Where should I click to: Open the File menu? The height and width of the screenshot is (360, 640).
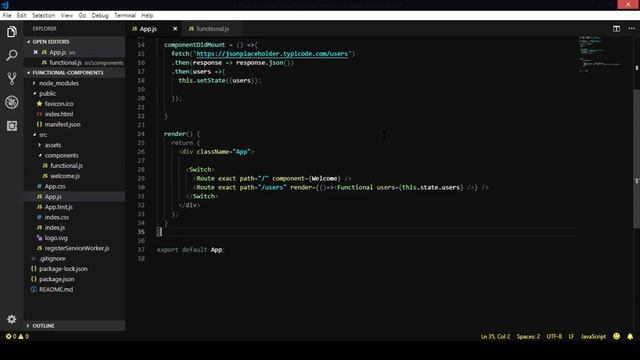(7, 16)
